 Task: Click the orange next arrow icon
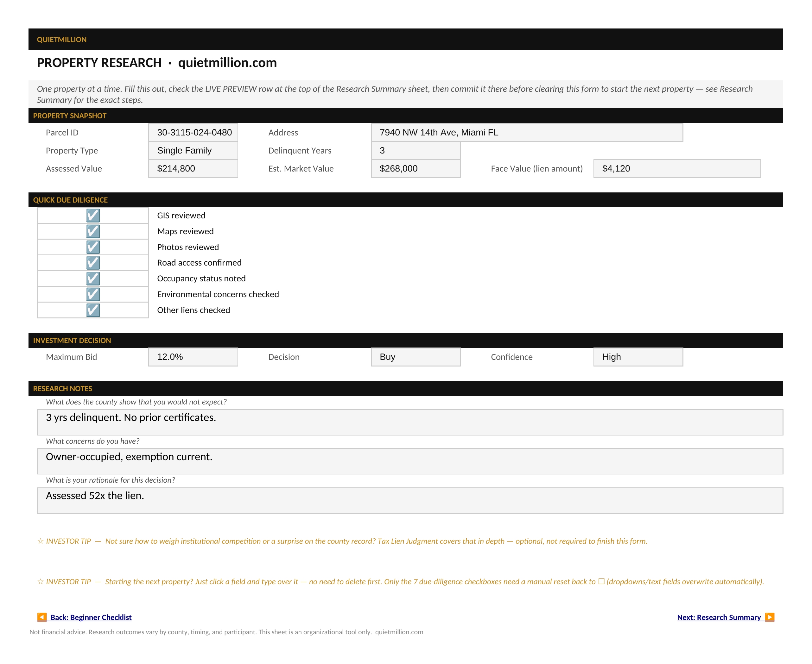coord(770,617)
